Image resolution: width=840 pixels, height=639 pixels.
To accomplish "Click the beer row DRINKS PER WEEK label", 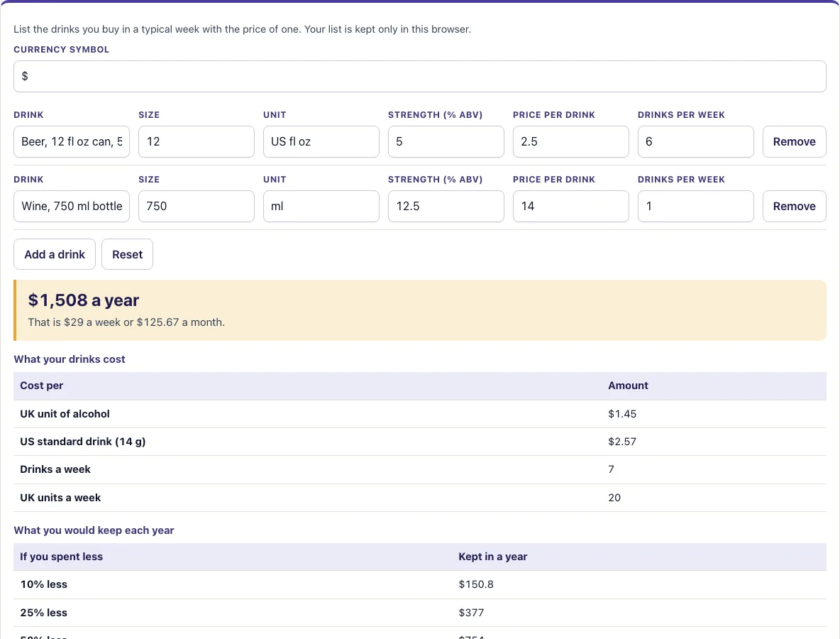I will (x=681, y=115).
